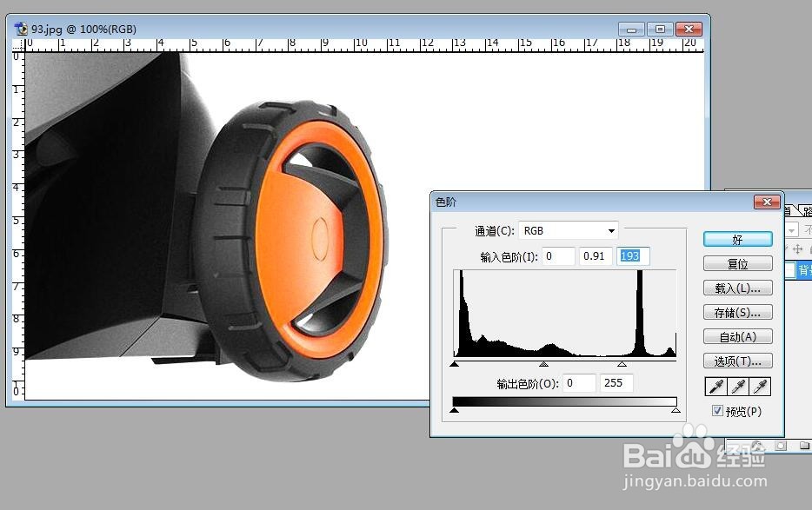Click the 好 OK button
Screen dimensions: 812x510
(737, 239)
